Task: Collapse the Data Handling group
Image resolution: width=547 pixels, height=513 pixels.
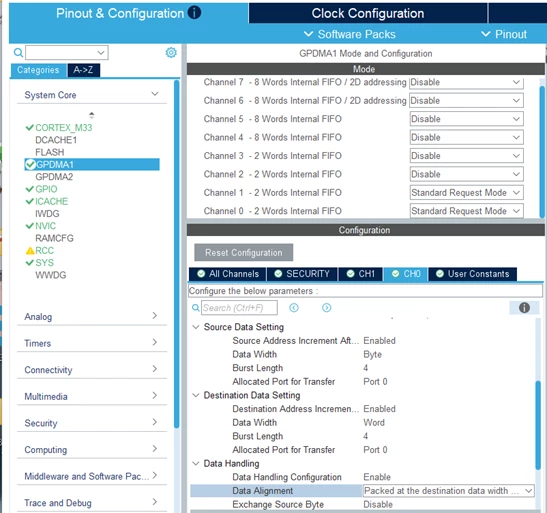Action: pyautogui.click(x=196, y=463)
